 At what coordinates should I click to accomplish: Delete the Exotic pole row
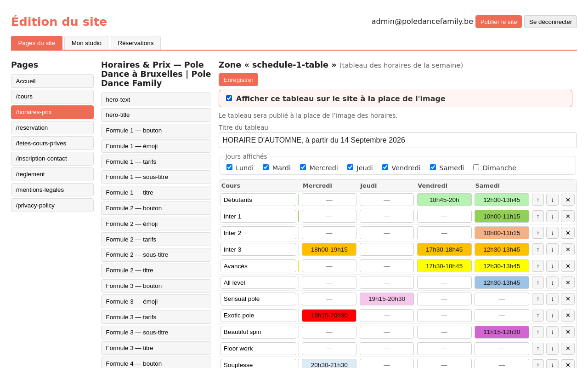(568, 316)
